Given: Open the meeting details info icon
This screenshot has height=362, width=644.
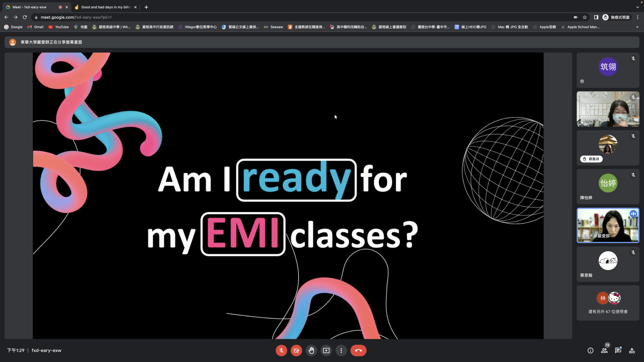Looking at the screenshot, I should (590, 350).
